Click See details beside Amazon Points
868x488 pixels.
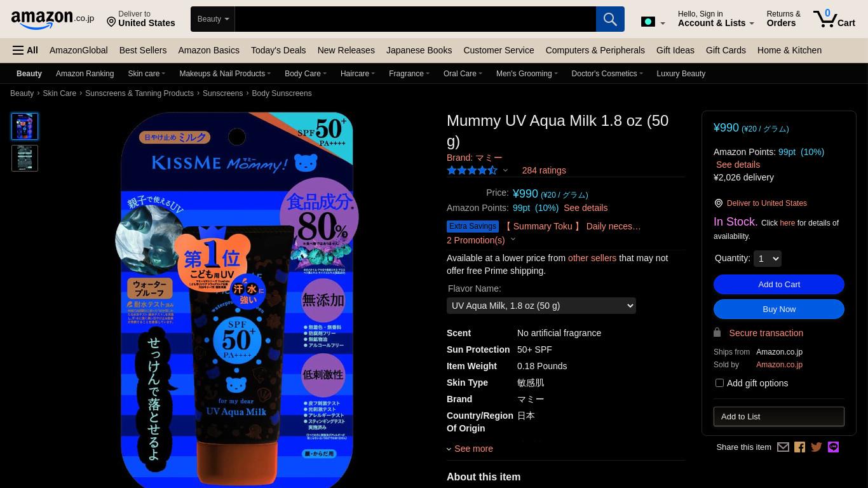(585, 208)
